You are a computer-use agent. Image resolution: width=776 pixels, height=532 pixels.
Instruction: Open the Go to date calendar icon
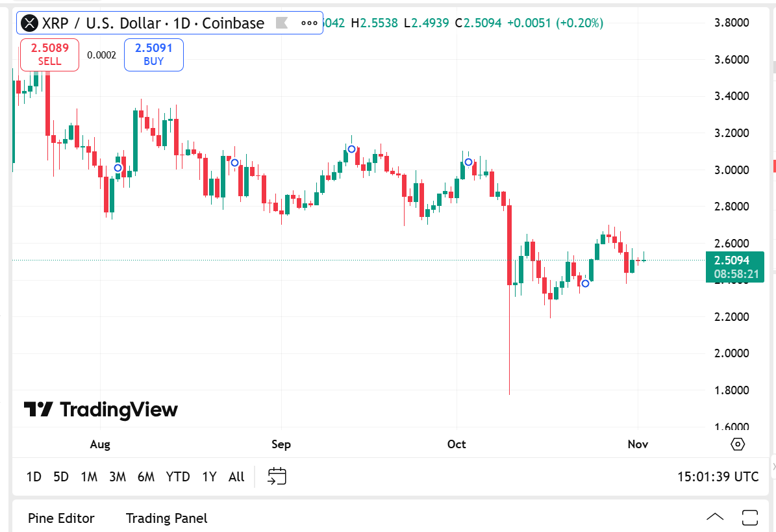pyautogui.click(x=277, y=476)
